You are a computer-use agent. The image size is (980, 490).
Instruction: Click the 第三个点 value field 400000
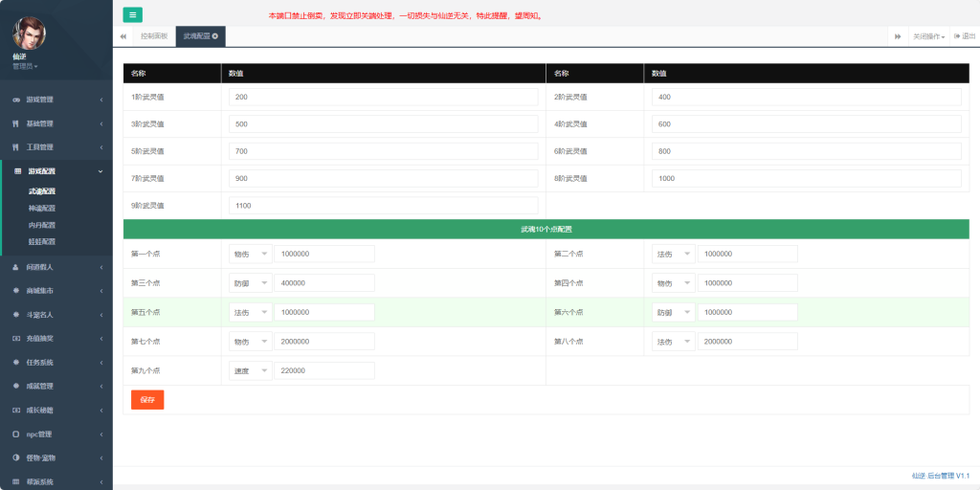pyautogui.click(x=324, y=283)
